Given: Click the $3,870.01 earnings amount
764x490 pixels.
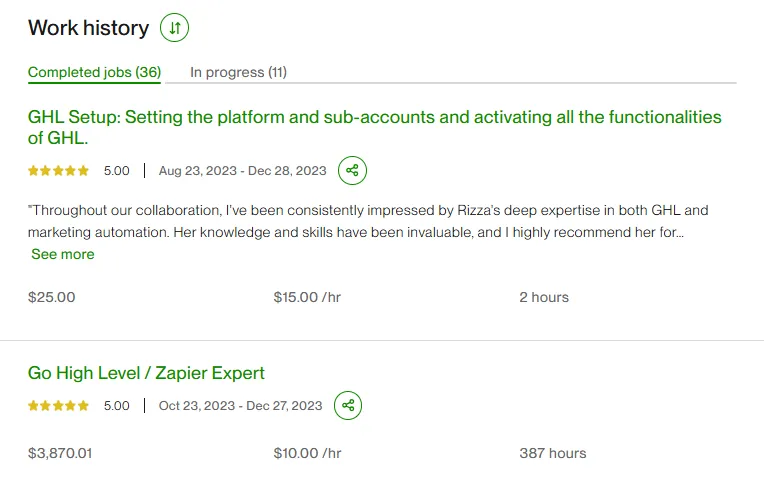Looking at the screenshot, I should tap(60, 453).
